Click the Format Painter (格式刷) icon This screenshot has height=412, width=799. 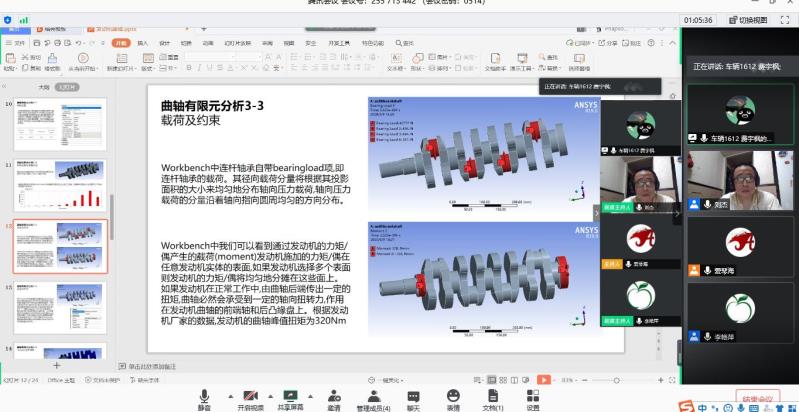tap(52, 59)
